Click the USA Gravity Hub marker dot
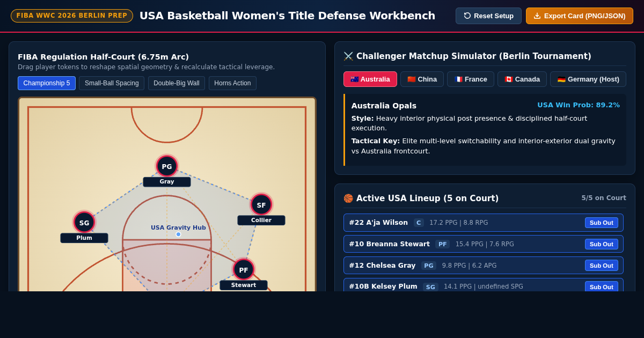Image resolution: width=644 pixels, height=338 pixels. [x=179, y=234]
